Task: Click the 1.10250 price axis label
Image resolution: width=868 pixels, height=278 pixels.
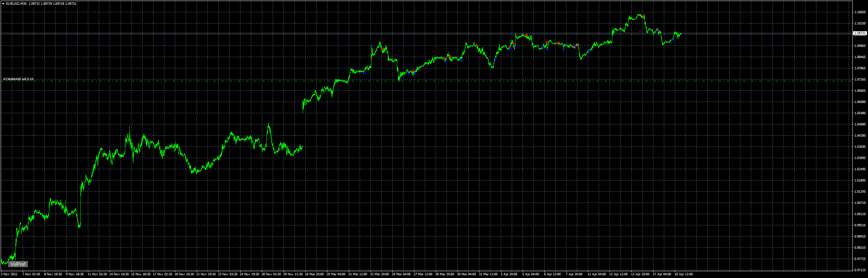Action: pos(860,23)
